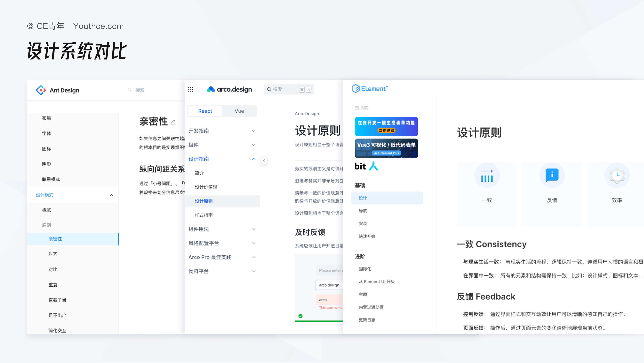Click the edit pencil icon beside 亲密性

coord(173,122)
